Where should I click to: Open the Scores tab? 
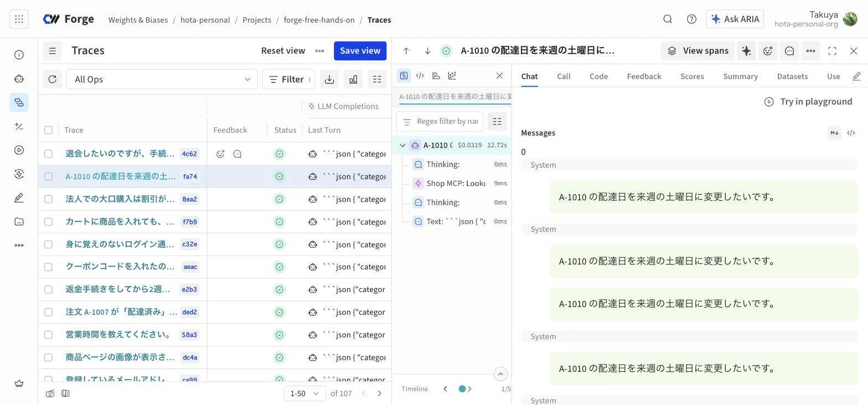692,76
